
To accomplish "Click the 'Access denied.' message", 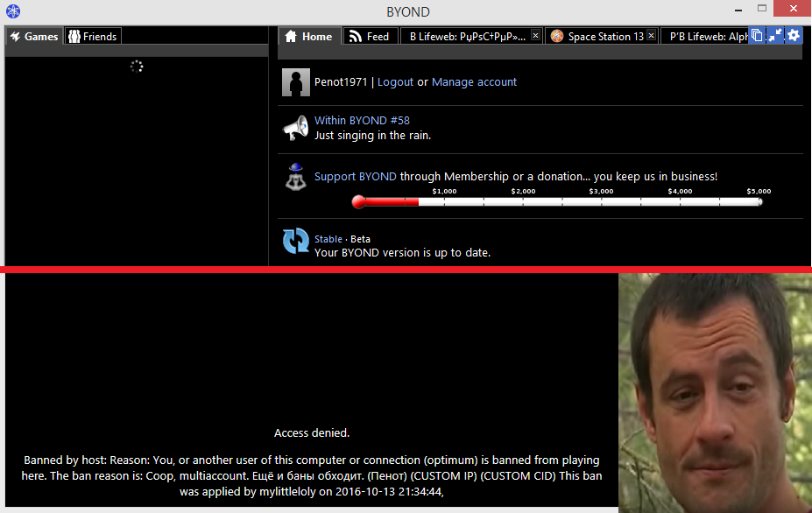I will tap(312, 432).
